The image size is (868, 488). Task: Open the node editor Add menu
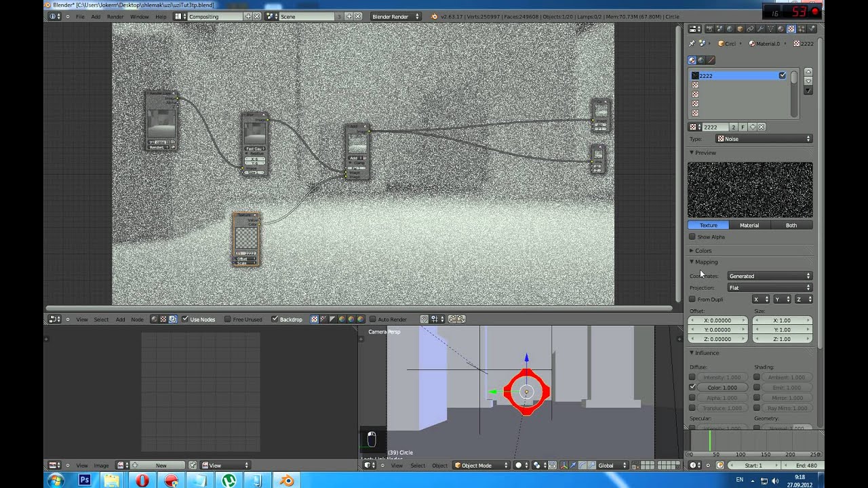120,319
